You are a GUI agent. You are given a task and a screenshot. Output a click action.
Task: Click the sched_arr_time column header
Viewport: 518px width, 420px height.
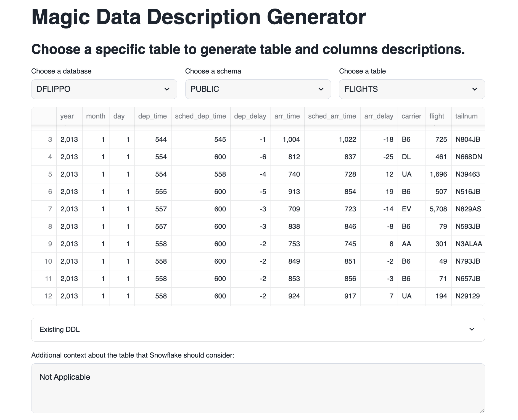332,116
